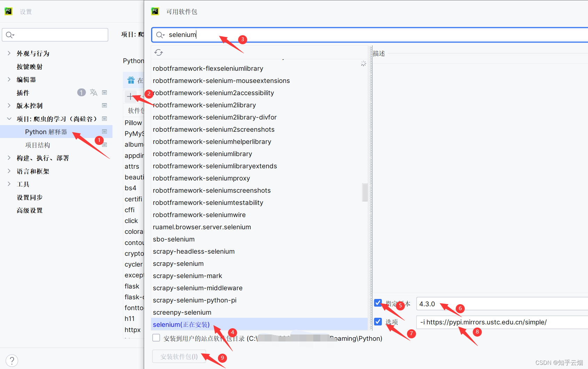Click the update count badge beside 插件
The height and width of the screenshot is (369, 588).
tap(81, 92)
